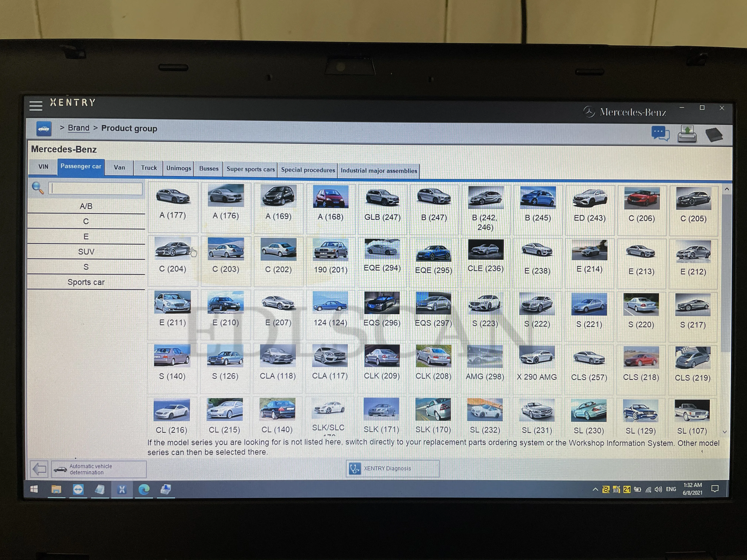Open TeamViewer icon in taskbar
The width and height of the screenshot is (747, 560).
(78, 489)
